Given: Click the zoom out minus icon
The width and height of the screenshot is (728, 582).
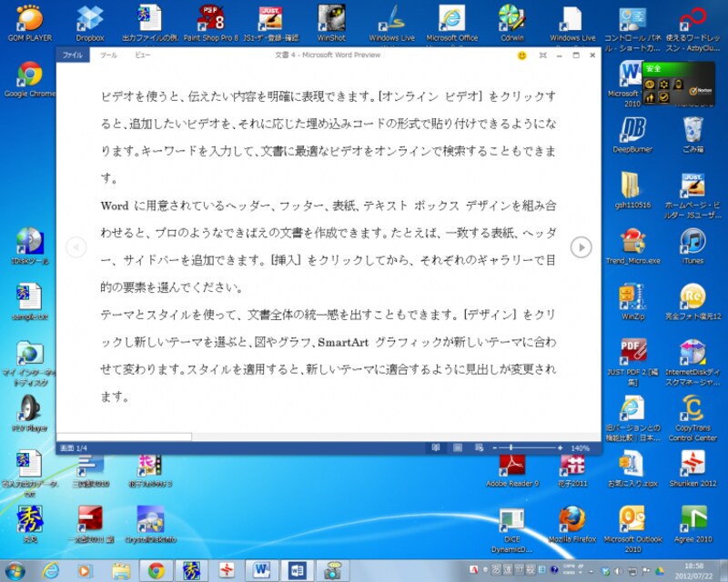Looking at the screenshot, I should (496, 447).
